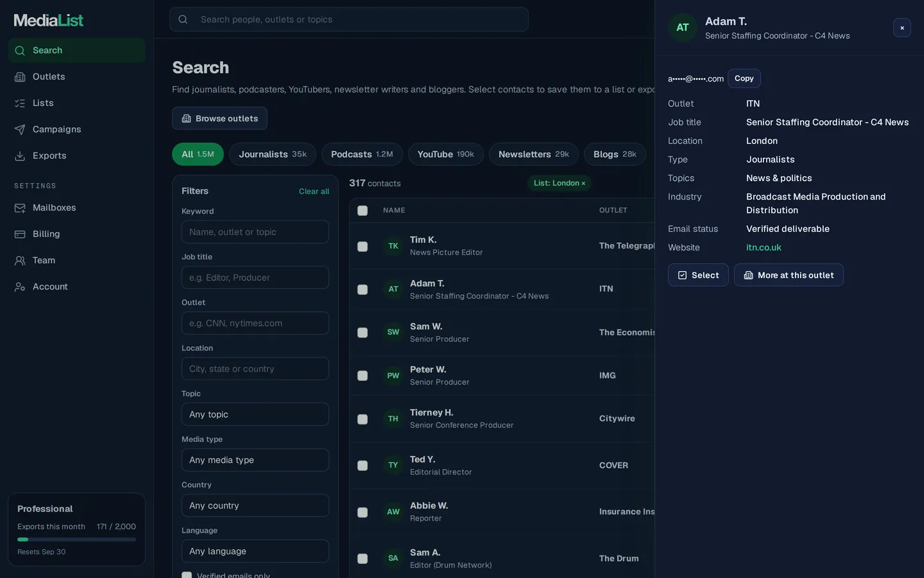Click Clear all filters
Screen dimensions: 924x578
tap(314, 191)
